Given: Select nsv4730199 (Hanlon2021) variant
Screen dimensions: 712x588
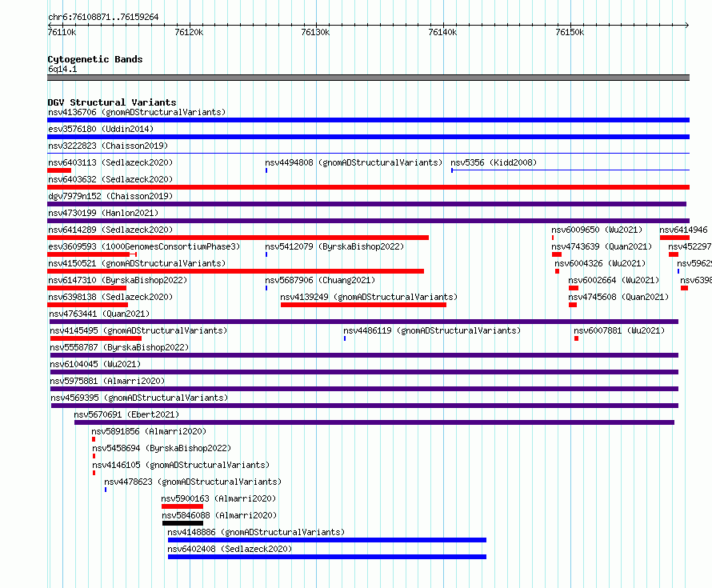Looking at the screenshot, I should 103,213.
